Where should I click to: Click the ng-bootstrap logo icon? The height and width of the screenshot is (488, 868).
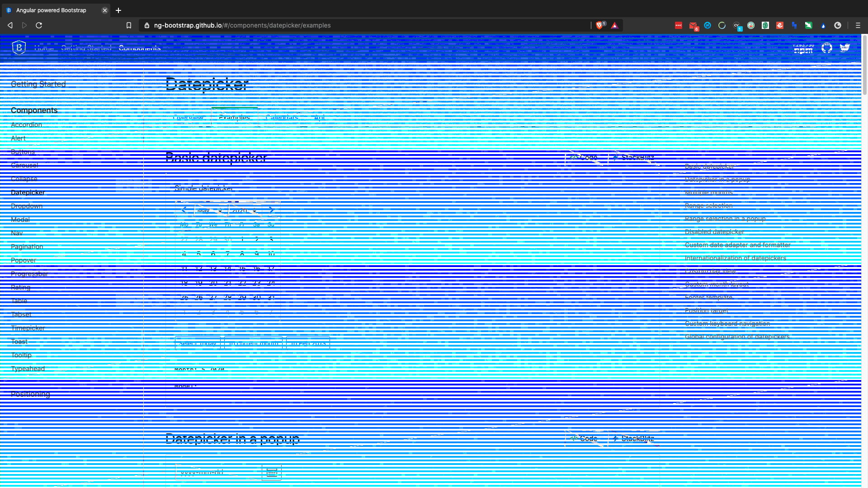19,47
